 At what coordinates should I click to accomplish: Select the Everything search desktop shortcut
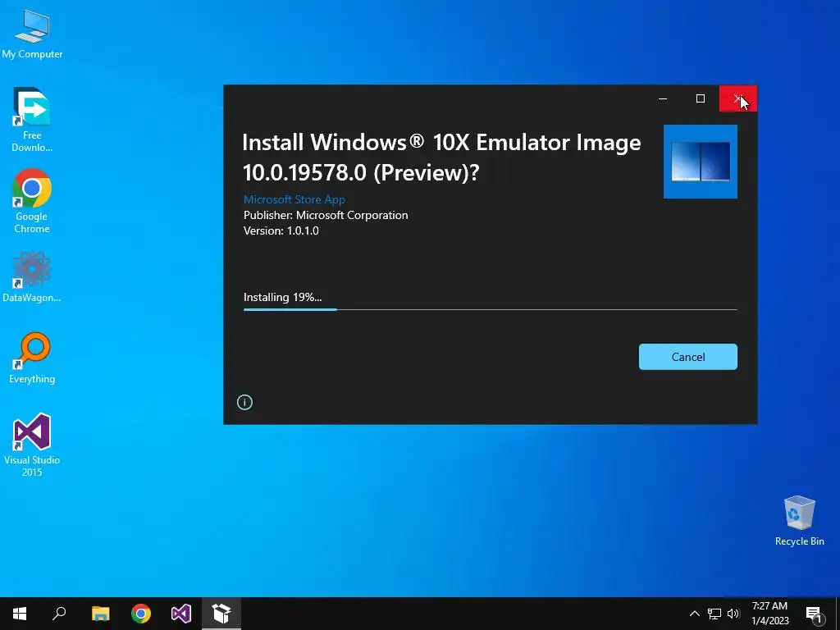coord(32,358)
